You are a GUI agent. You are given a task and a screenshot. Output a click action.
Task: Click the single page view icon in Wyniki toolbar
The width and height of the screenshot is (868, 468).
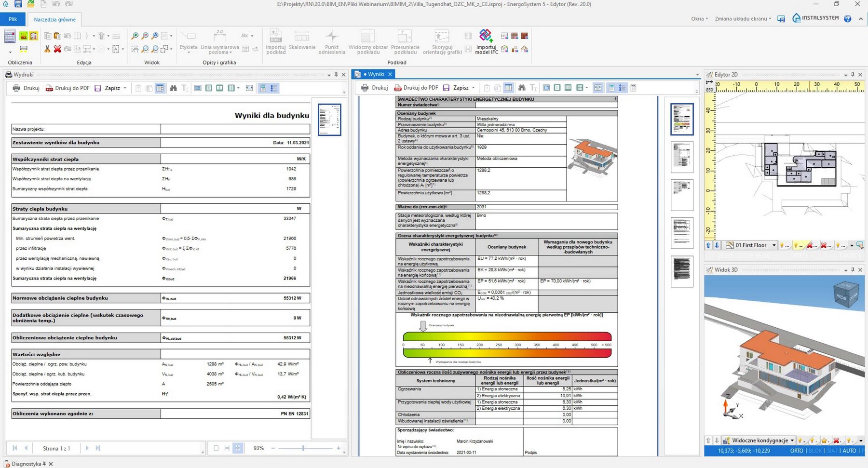pyautogui.click(x=557, y=88)
